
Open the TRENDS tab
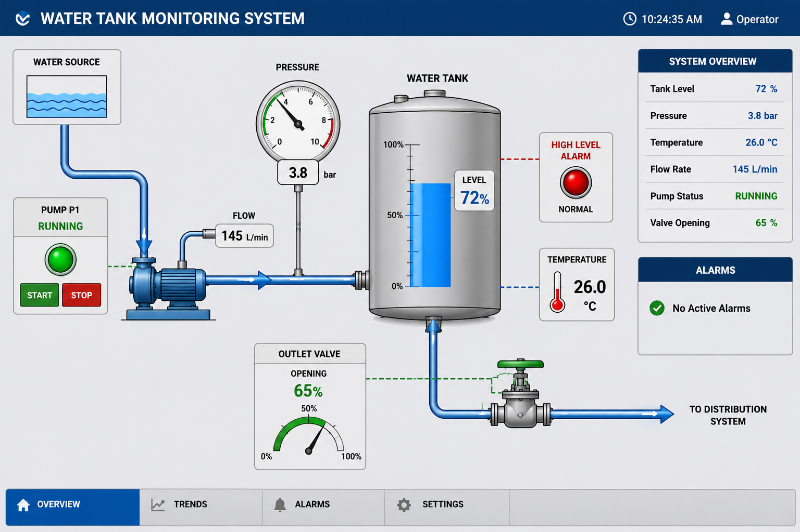(x=201, y=507)
